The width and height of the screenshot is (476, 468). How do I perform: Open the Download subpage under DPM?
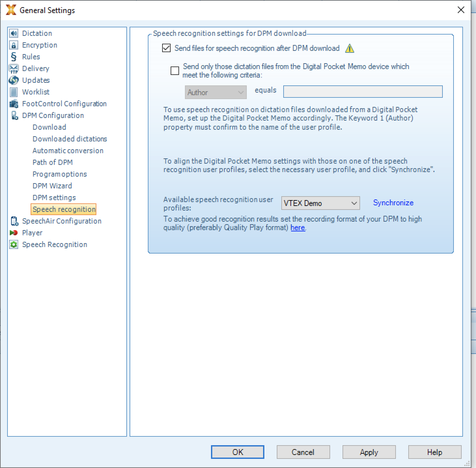(49, 127)
